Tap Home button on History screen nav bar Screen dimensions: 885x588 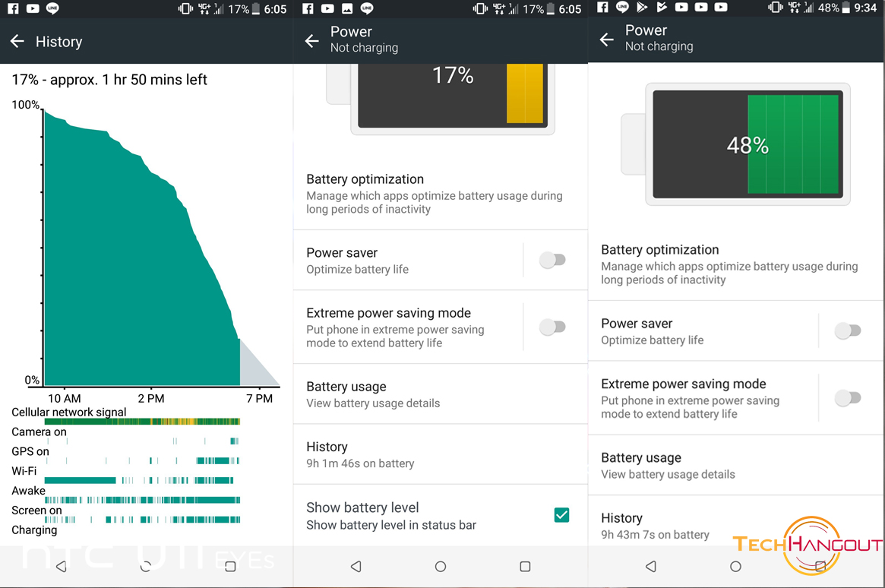tap(146, 566)
